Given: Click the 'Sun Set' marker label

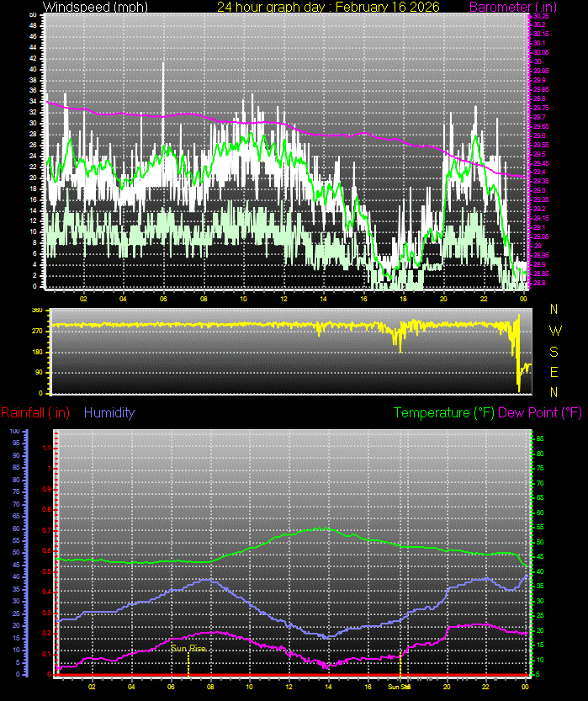Looking at the screenshot, I should pos(399,687).
